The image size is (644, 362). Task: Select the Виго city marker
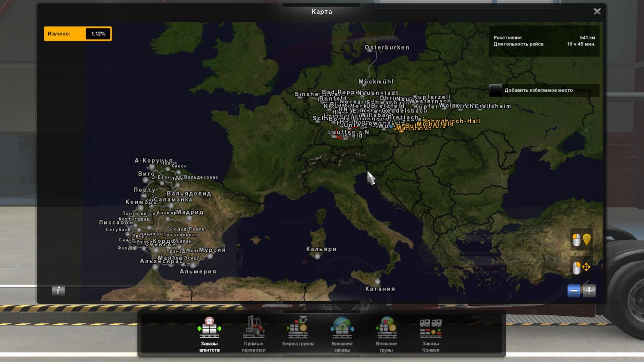point(145,180)
